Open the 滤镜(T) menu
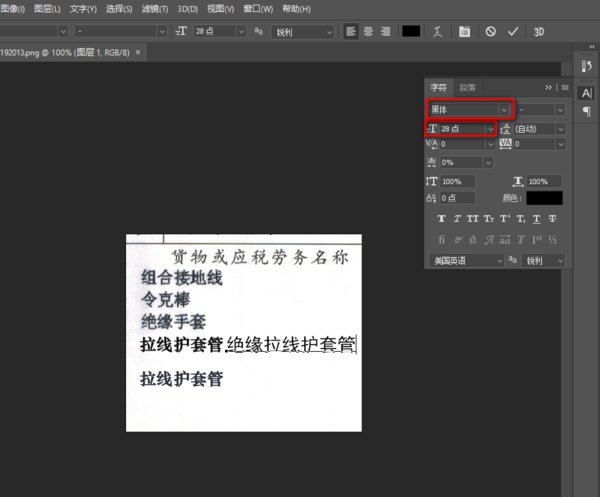The width and height of the screenshot is (600, 497). (155, 9)
